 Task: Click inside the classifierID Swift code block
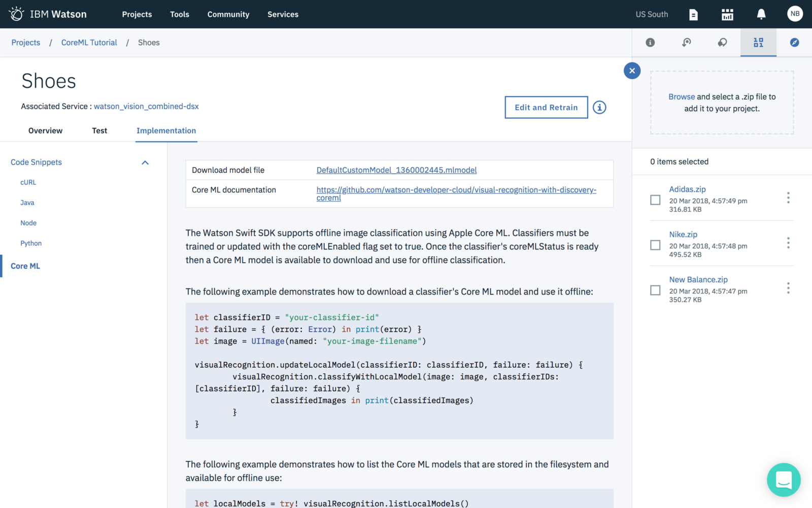tap(399, 371)
